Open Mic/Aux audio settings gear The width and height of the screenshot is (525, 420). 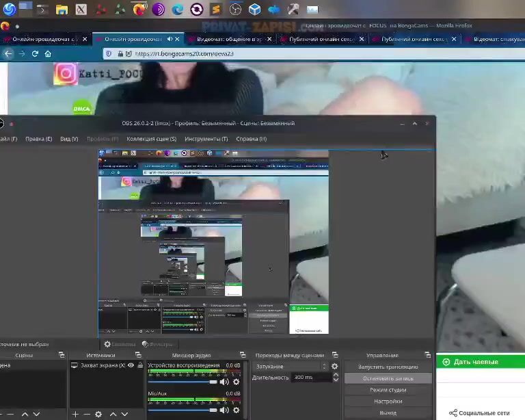point(237,410)
